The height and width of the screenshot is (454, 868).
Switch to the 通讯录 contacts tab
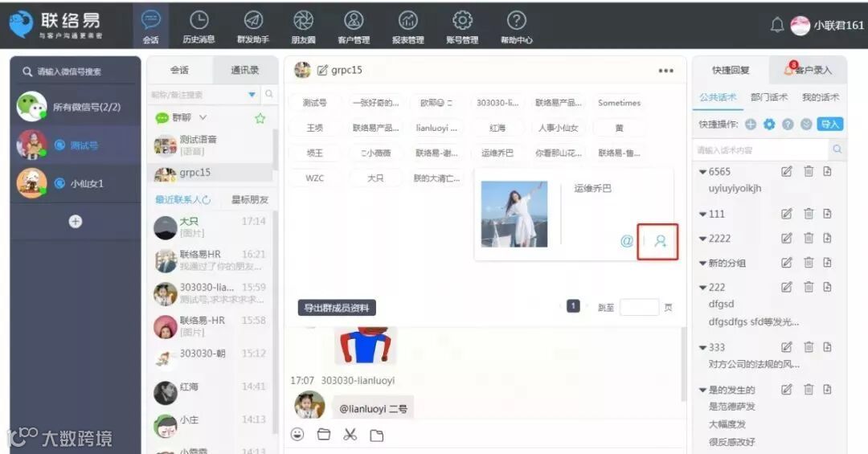click(244, 71)
